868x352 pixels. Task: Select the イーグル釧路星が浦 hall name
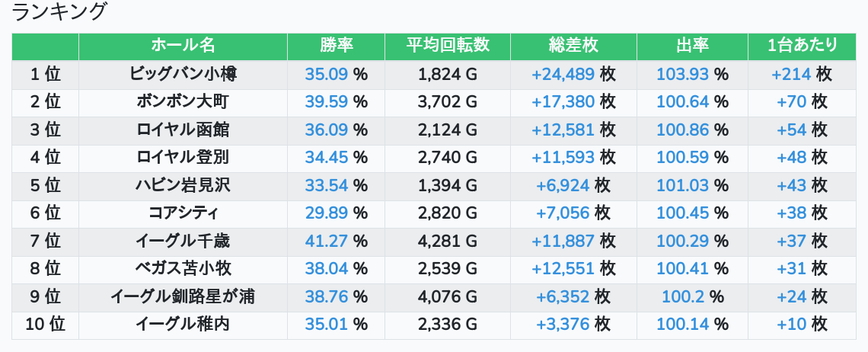click(183, 296)
